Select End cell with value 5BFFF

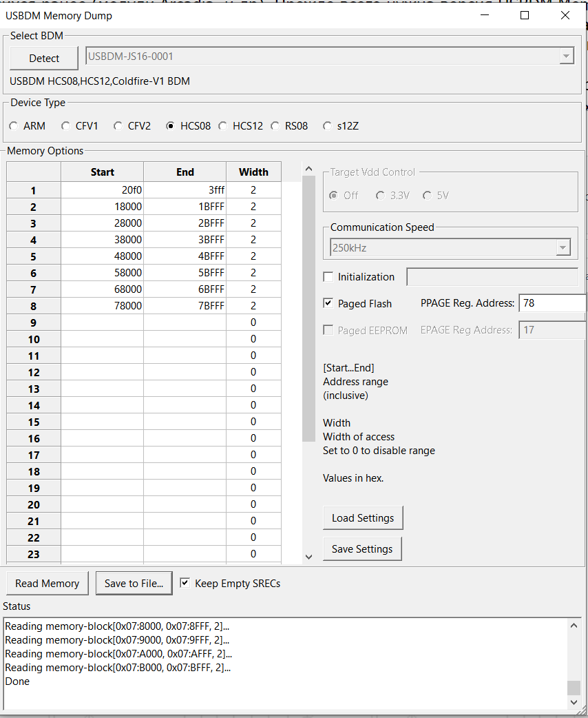click(x=185, y=272)
